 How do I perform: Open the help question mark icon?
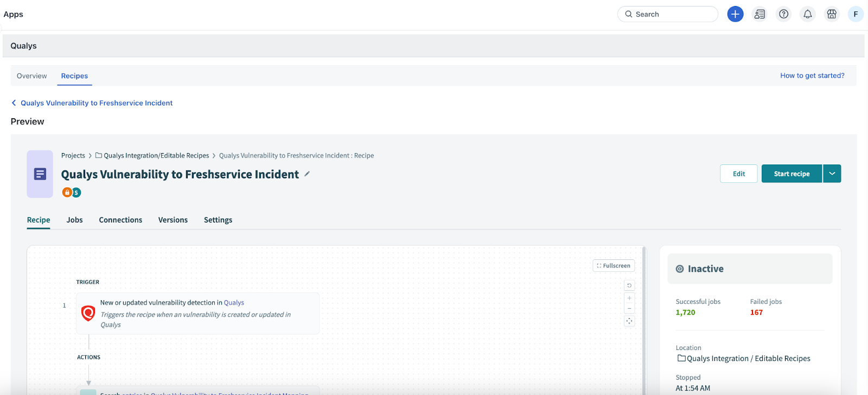click(x=783, y=14)
